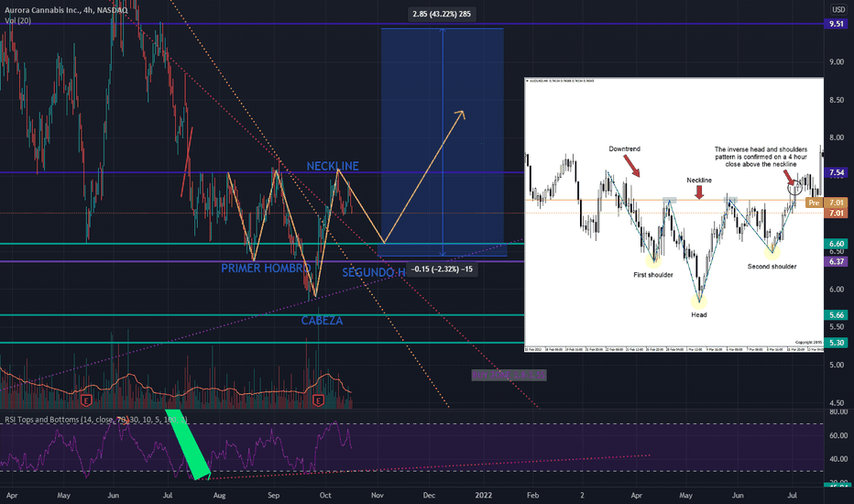Viewport: 854px width, 504px height.
Task: Click the inverse head and shoulders example image
Action: coord(673,214)
